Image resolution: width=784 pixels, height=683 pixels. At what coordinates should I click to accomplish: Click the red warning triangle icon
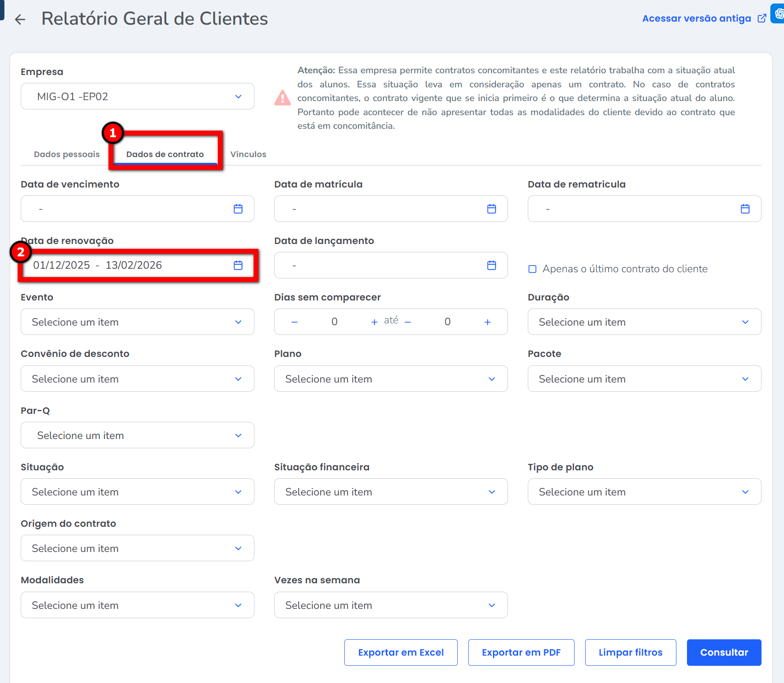coord(283,98)
